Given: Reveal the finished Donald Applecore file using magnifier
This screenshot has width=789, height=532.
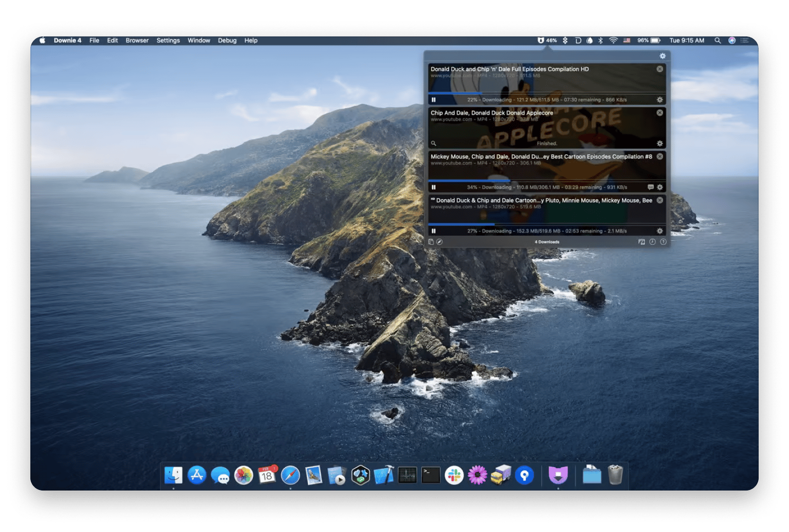Looking at the screenshot, I should coord(433,144).
